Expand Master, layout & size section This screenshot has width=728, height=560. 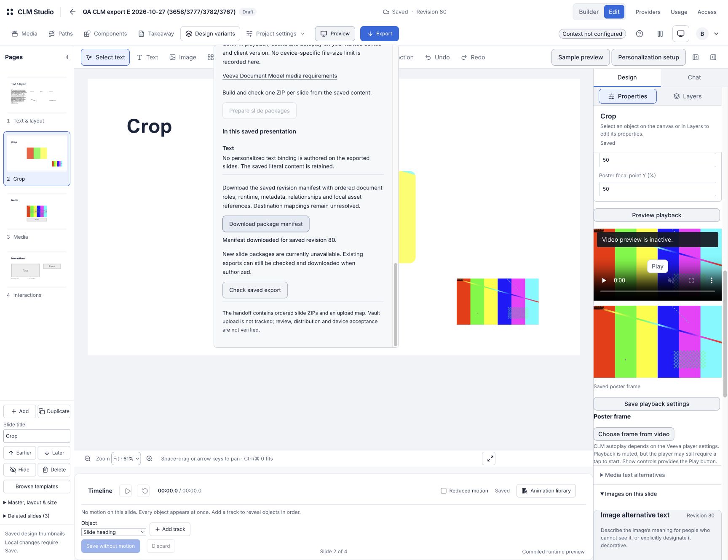pyautogui.click(x=30, y=503)
